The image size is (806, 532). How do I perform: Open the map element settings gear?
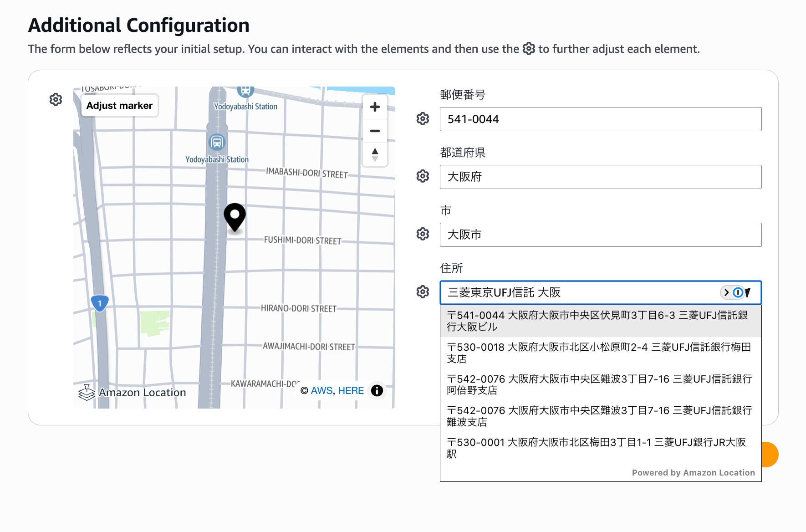click(56, 99)
